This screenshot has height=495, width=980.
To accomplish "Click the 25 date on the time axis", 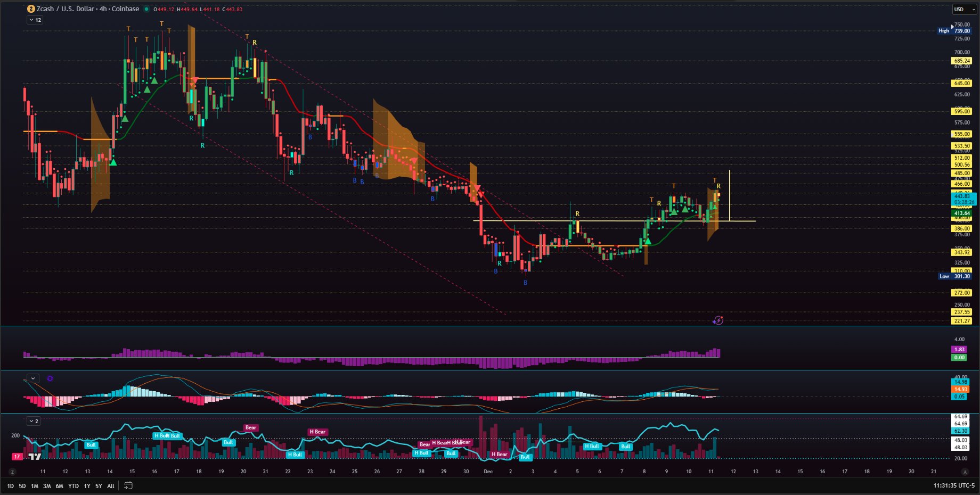I will (355, 472).
